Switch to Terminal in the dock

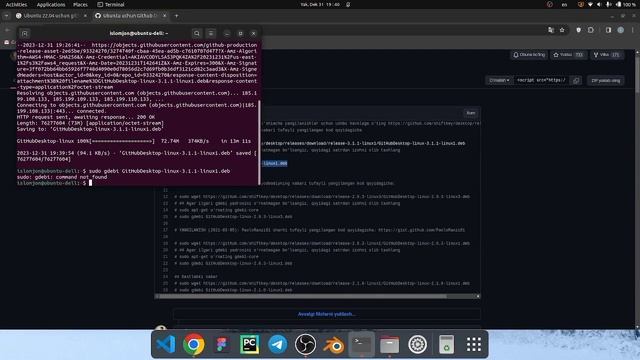tap(362, 344)
